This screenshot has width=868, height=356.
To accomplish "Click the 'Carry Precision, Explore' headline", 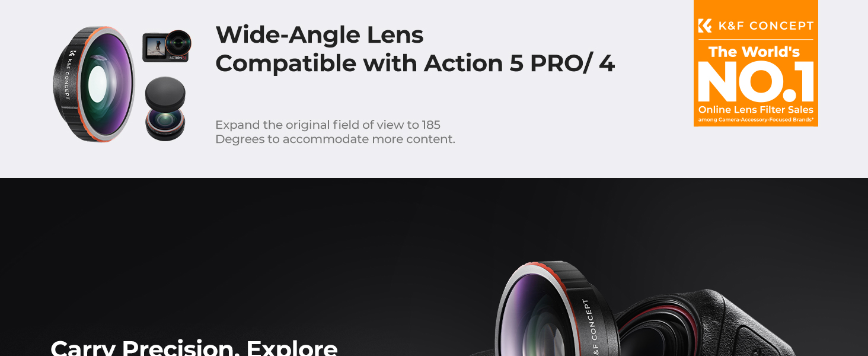I will pyautogui.click(x=194, y=347).
